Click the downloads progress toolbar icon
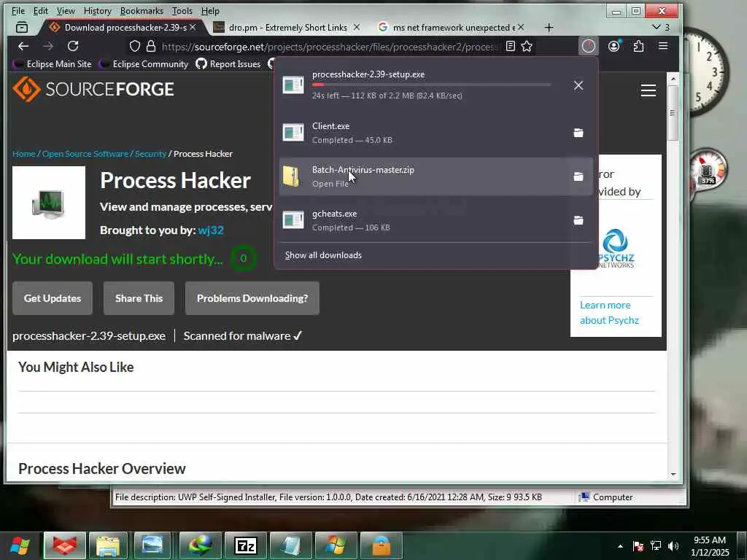Screen dimensions: 747x560 (x=589, y=46)
